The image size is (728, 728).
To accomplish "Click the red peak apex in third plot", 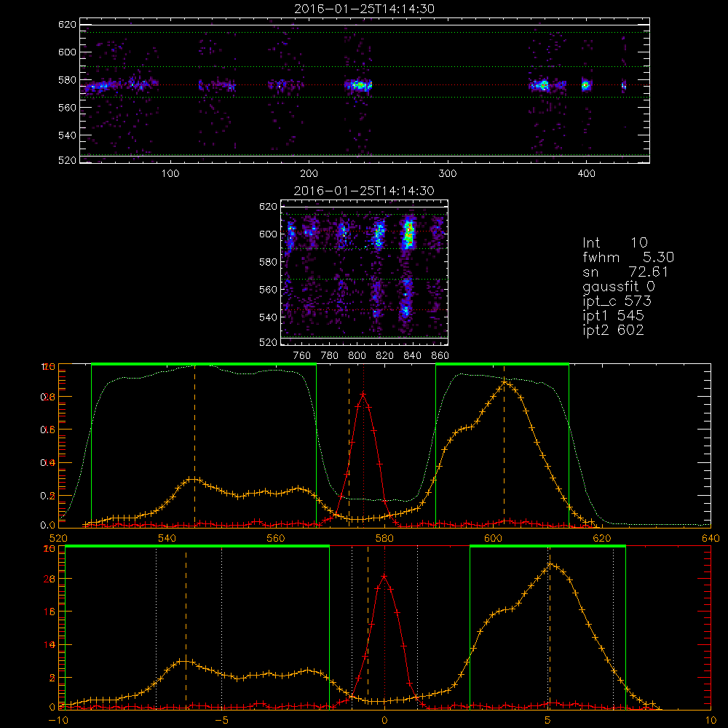I will point(363,394).
